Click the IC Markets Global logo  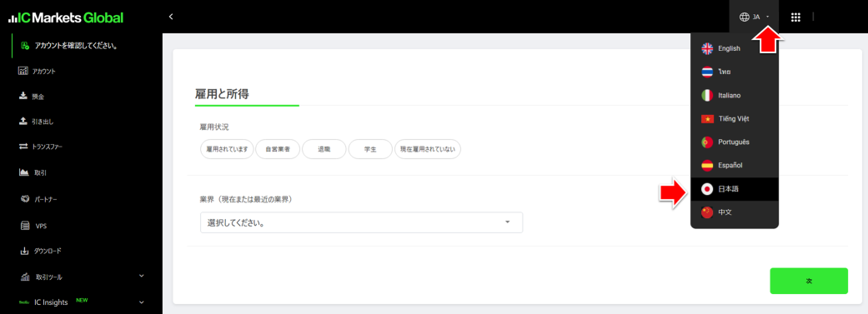(x=65, y=17)
